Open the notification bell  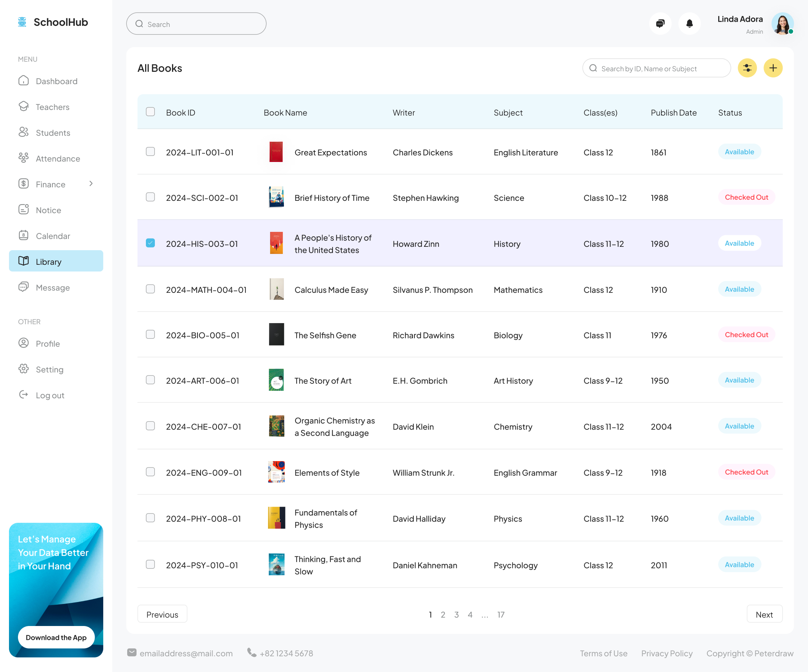click(689, 24)
